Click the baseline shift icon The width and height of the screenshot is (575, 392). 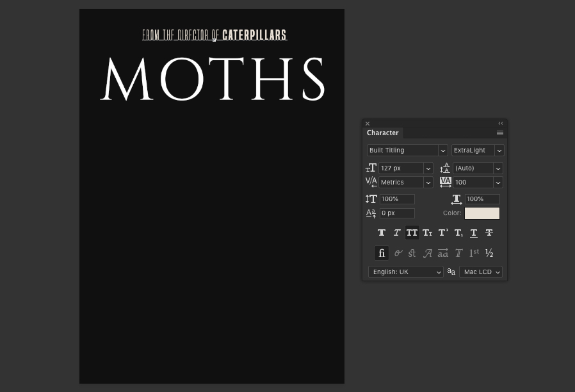click(x=371, y=213)
